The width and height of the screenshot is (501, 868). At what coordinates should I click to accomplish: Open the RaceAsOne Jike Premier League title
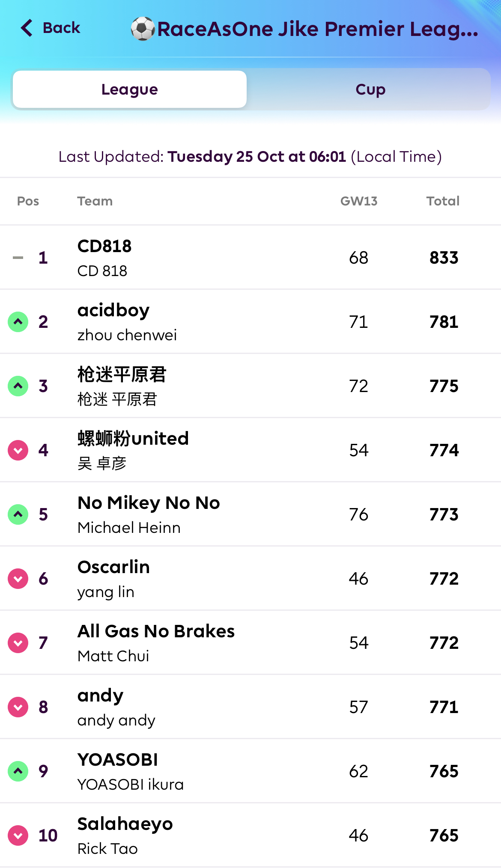click(317, 29)
